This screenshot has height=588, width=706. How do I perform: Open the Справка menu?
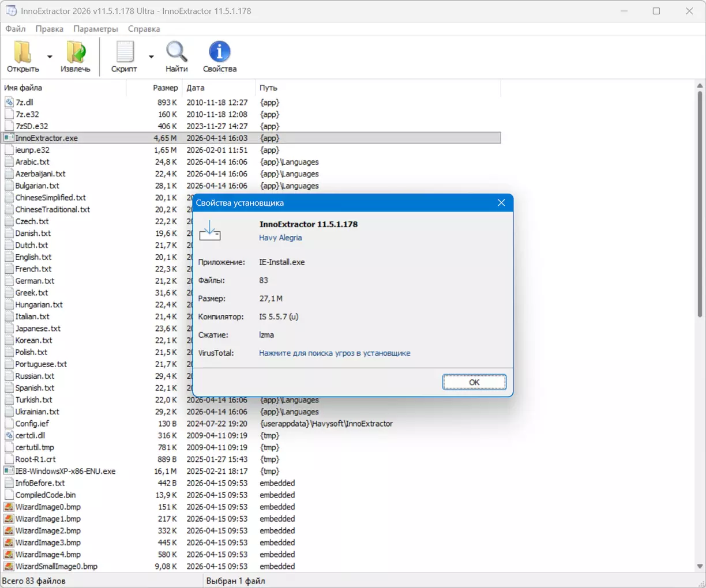tap(144, 29)
